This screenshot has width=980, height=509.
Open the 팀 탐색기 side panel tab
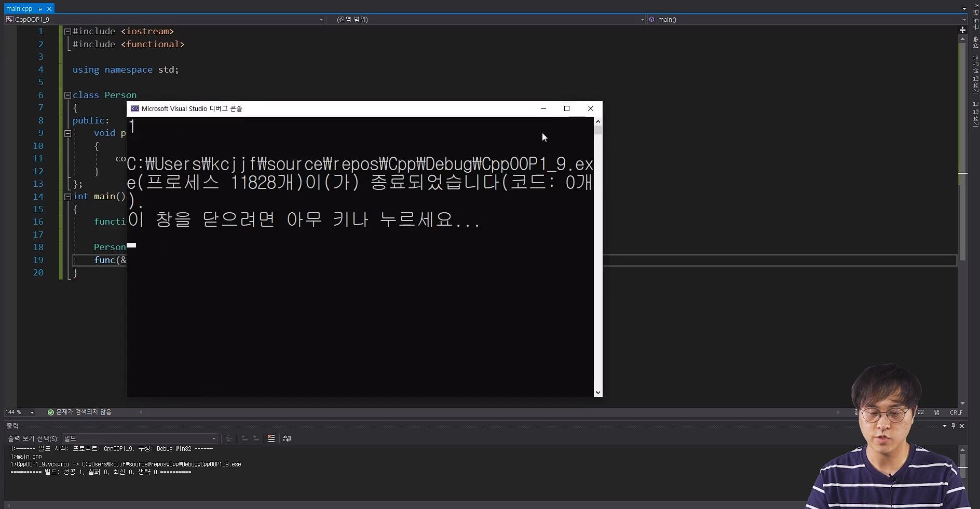coord(975,114)
